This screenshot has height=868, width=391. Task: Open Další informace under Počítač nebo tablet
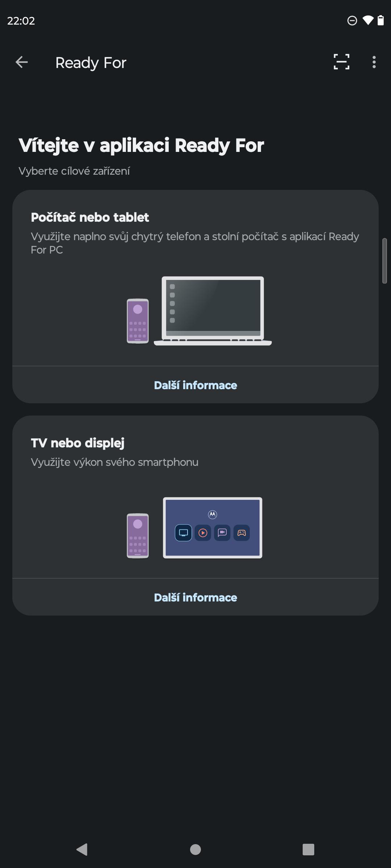click(x=195, y=385)
